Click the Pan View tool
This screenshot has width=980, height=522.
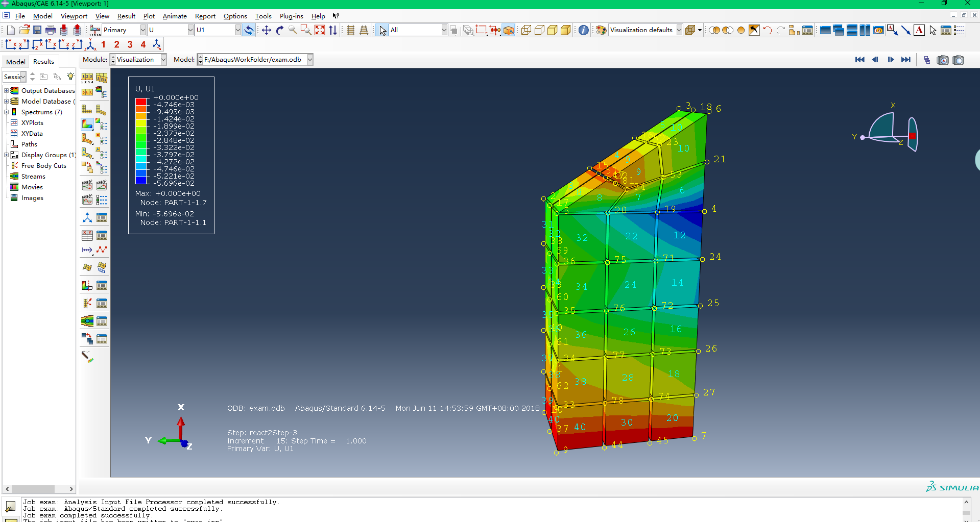click(267, 30)
